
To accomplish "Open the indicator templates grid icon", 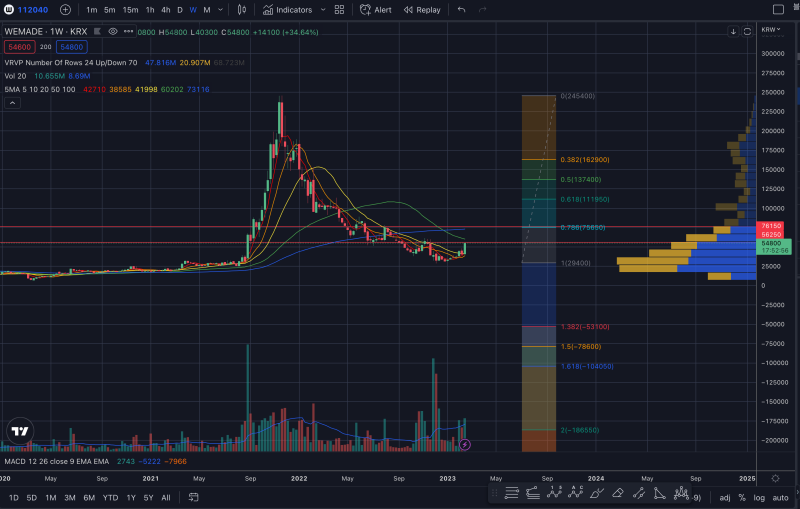I will (x=339, y=10).
